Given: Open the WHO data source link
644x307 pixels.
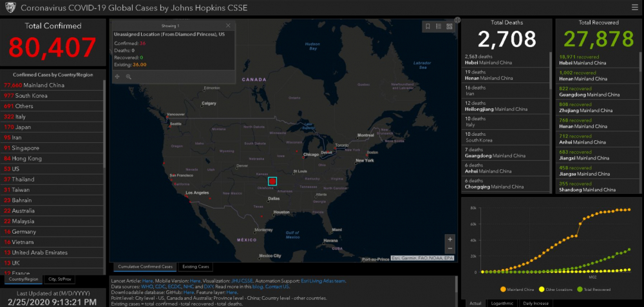Looking at the screenshot, I should [147, 286].
